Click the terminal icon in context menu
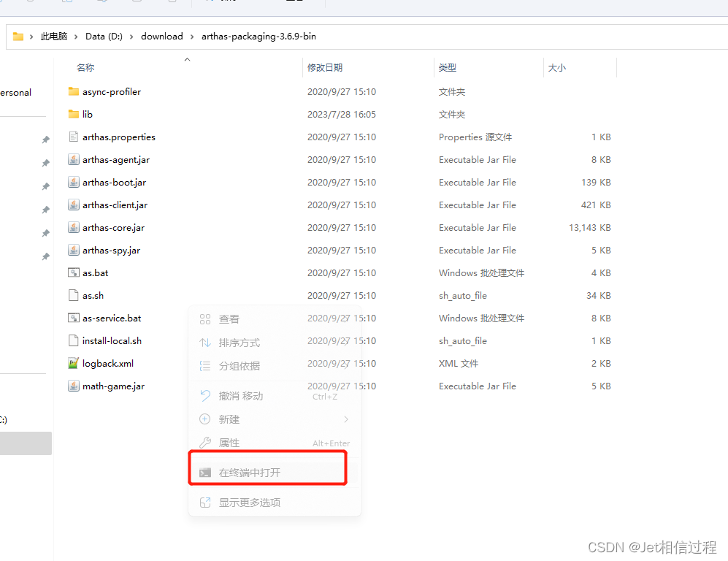728x561 pixels. tap(205, 473)
